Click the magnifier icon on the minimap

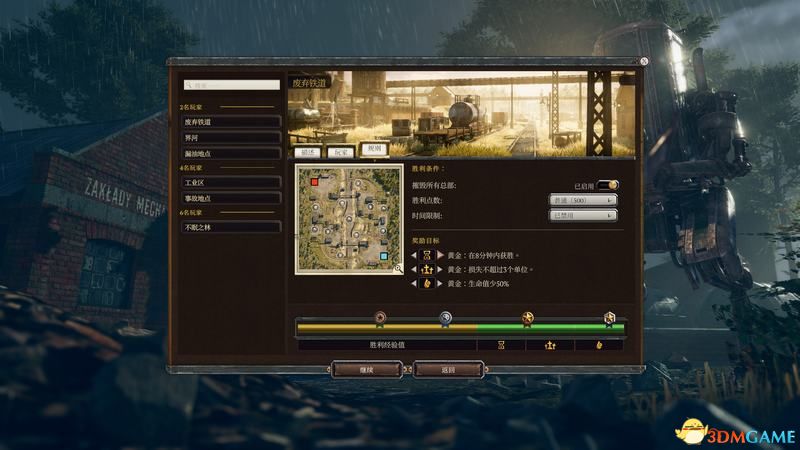[x=398, y=268]
